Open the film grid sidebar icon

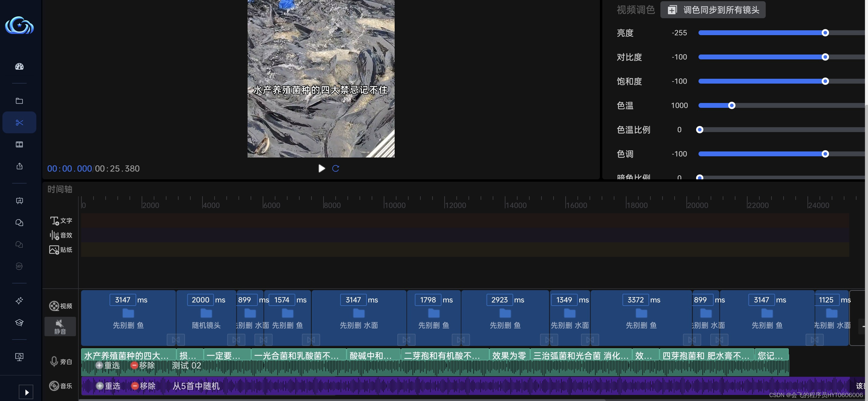pyautogui.click(x=19, y=144)
